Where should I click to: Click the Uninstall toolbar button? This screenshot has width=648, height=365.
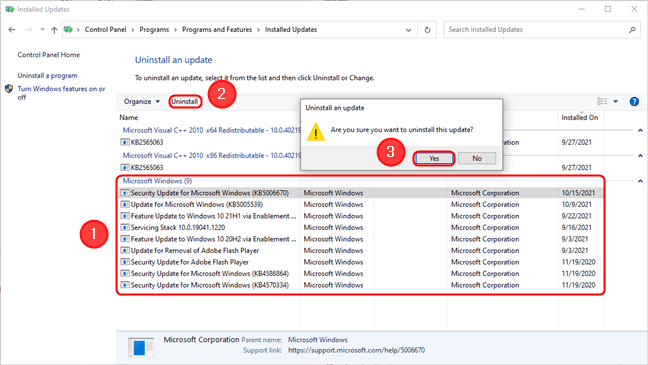point(185,101)
